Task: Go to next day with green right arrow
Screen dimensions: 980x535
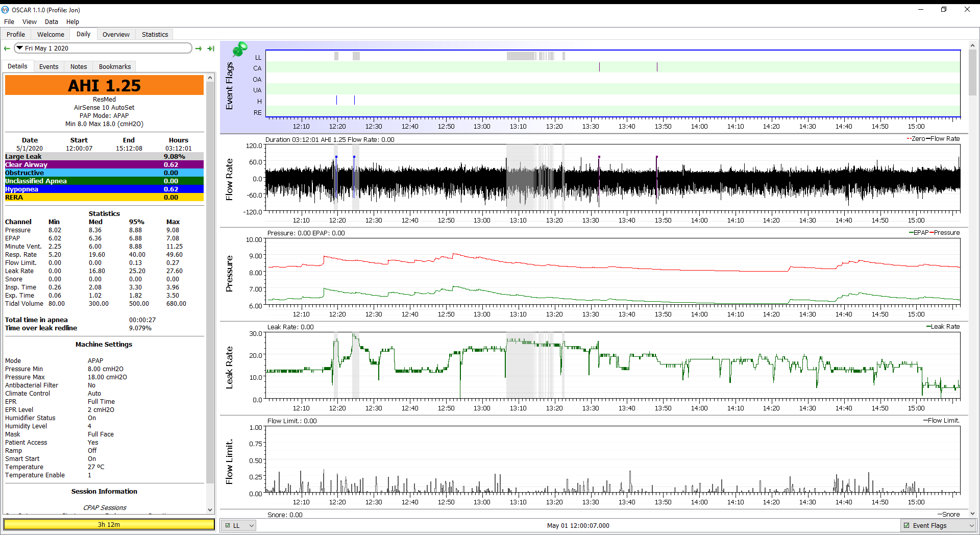Action: point(199,48)
